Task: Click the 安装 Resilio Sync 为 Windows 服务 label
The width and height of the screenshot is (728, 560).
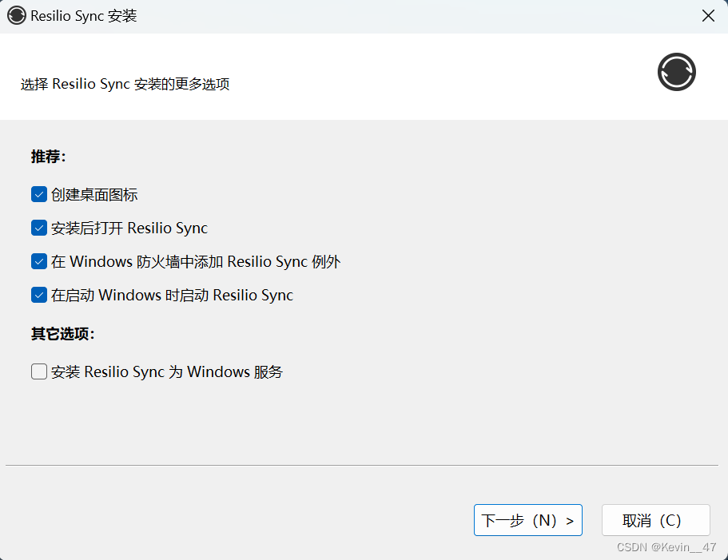Action: [x=166, y=371]
